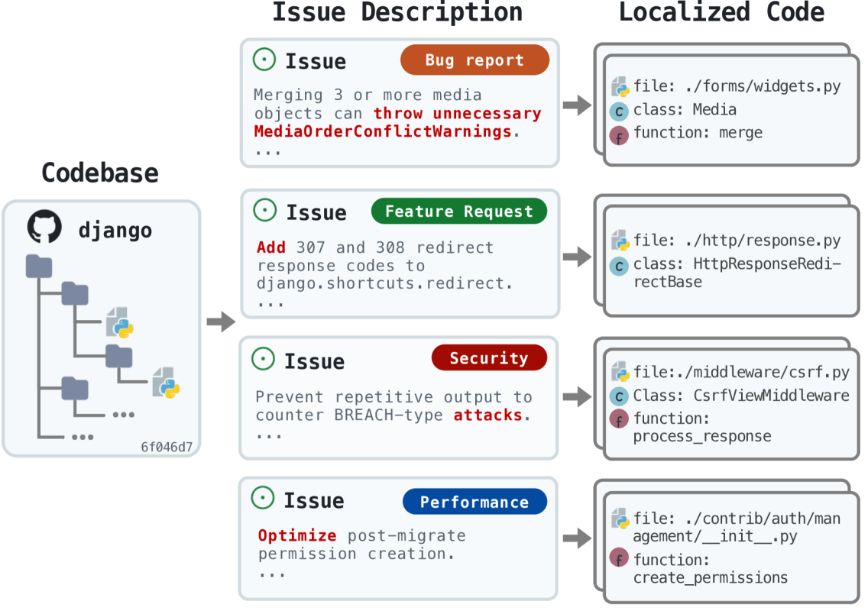Click the red words 'throw unnecessary'
The height and width of the screenshot is (614, 868).
click(x=457, y=113)
